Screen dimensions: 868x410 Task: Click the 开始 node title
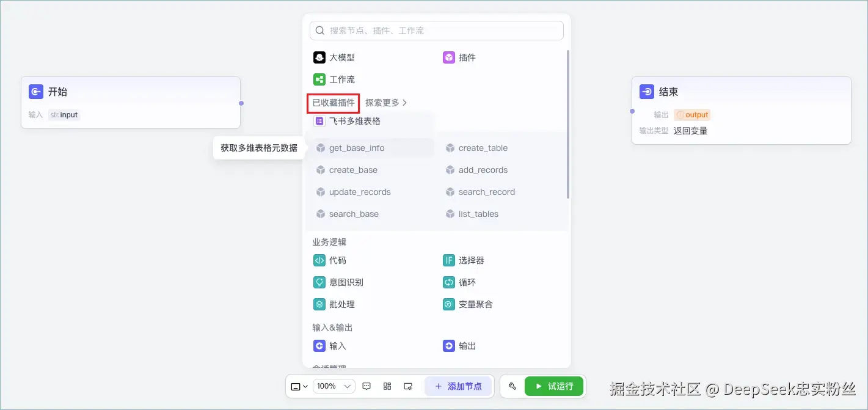(x=57, y=92)
